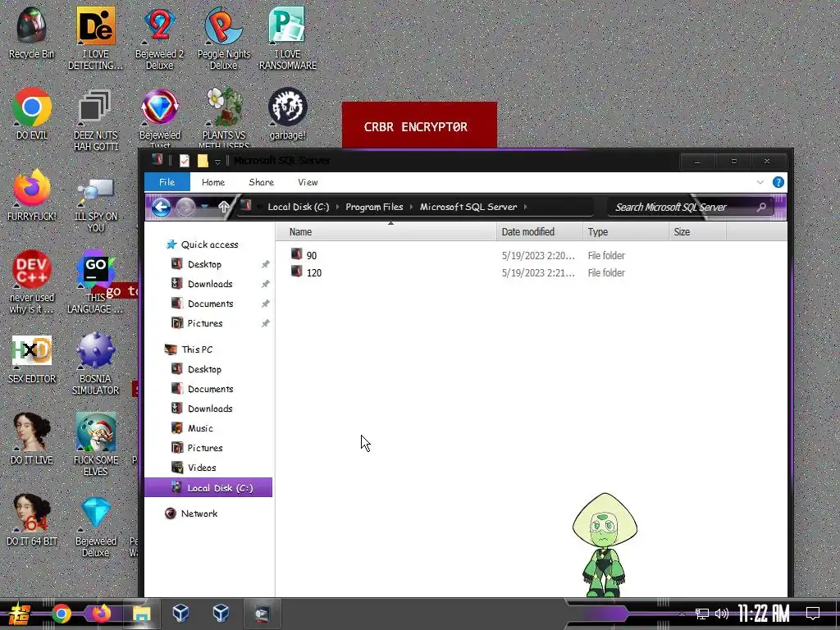This screenshot has height=630, width=840.
Task: Launch the GoLand 'THIS LANGUAGE' shortcut
Action: click(x=95, y=282)
